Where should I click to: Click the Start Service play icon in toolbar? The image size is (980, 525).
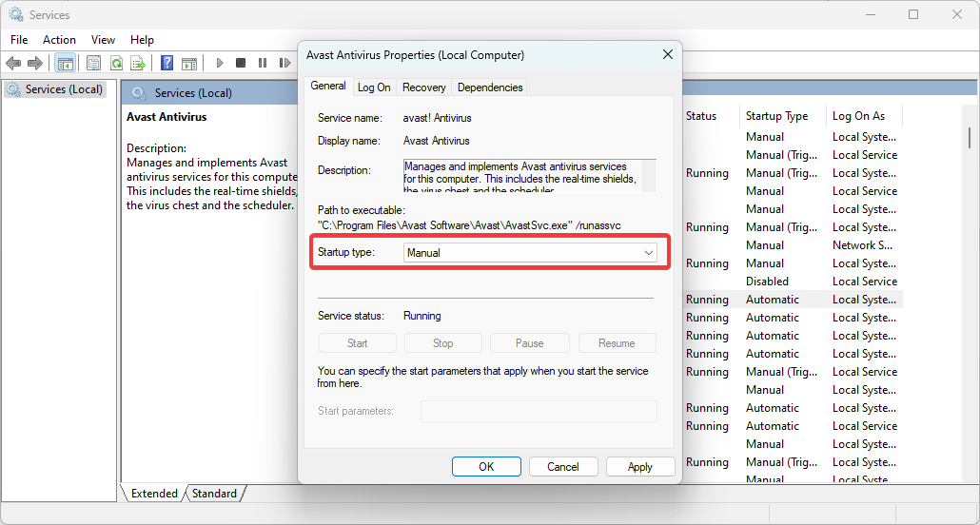220,63
